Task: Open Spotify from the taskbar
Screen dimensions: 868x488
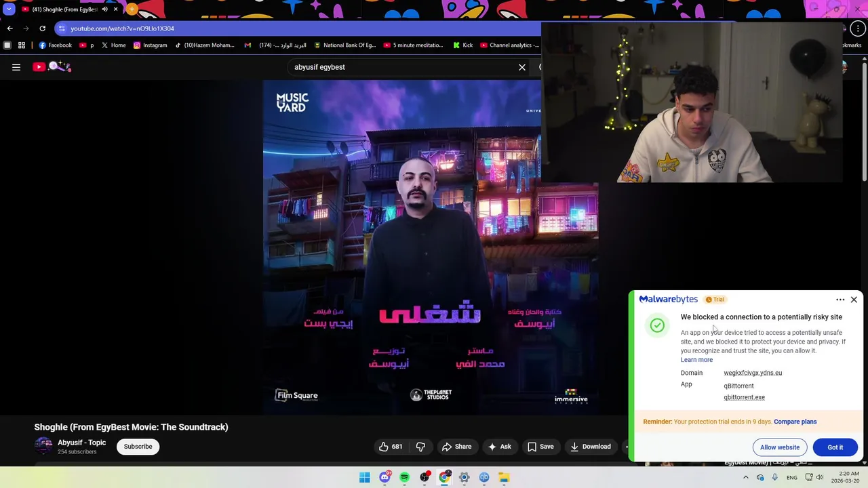Action: pos(404,477)
